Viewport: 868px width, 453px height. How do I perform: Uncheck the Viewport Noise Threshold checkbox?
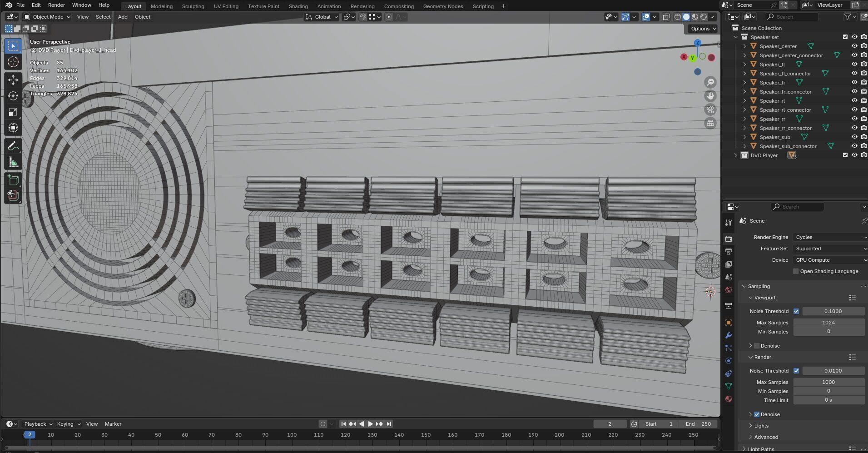pos(796,311)
